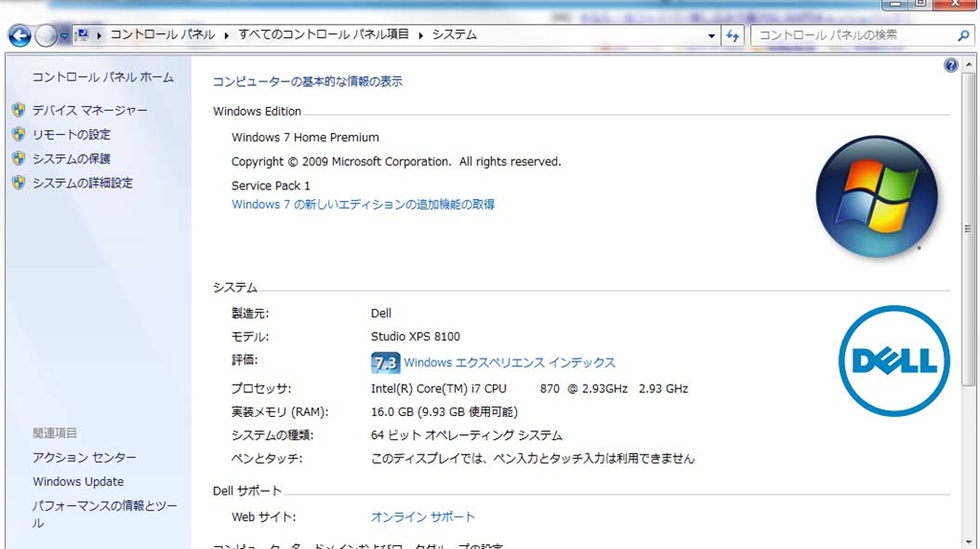Expand the arrow after すべてのコントロール パネル項目
The height and width of the screenshot is (549, 980).
click(421, 35)
